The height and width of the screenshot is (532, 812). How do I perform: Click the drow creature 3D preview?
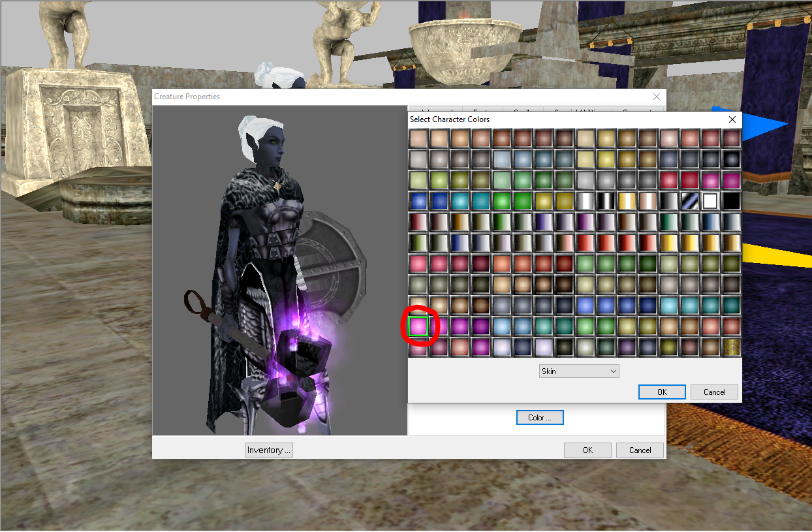pos(279,270)
